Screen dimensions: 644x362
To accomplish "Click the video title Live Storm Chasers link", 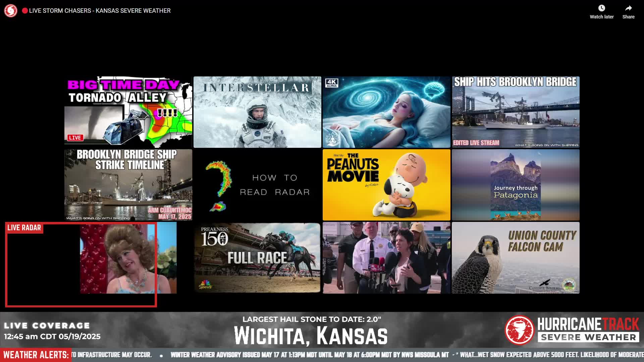I will tap(100, 11).
